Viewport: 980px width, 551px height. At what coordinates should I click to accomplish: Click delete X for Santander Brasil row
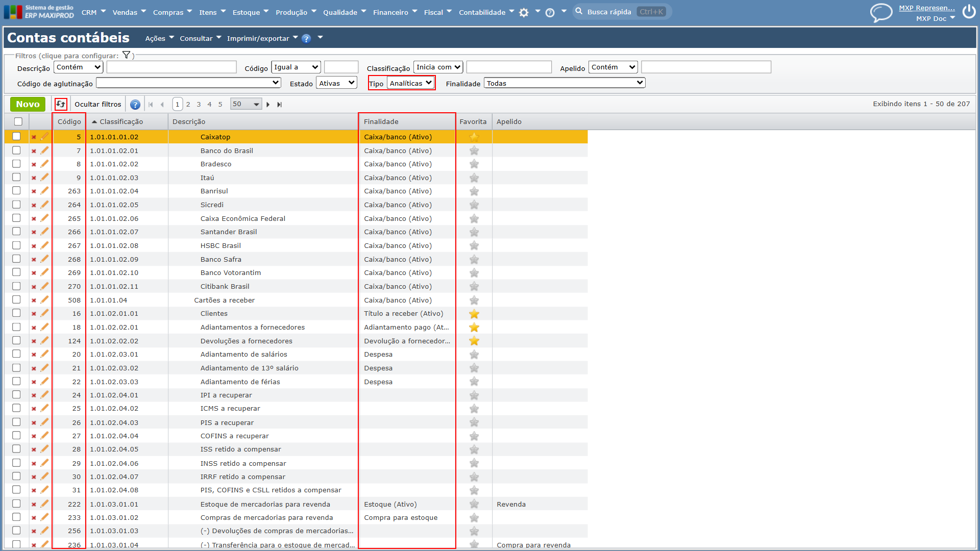[34, 232]
